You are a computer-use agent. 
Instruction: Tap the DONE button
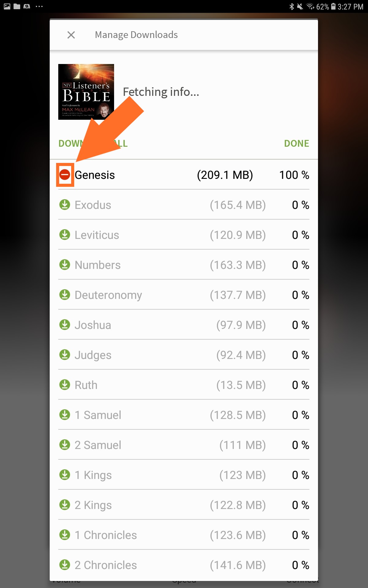[x=297, y=143]
